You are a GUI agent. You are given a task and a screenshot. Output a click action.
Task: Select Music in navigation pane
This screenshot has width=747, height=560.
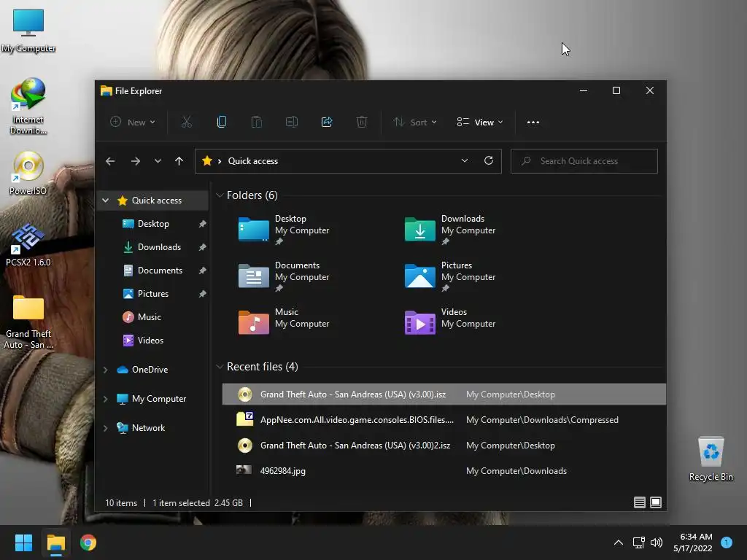point(149,317)
